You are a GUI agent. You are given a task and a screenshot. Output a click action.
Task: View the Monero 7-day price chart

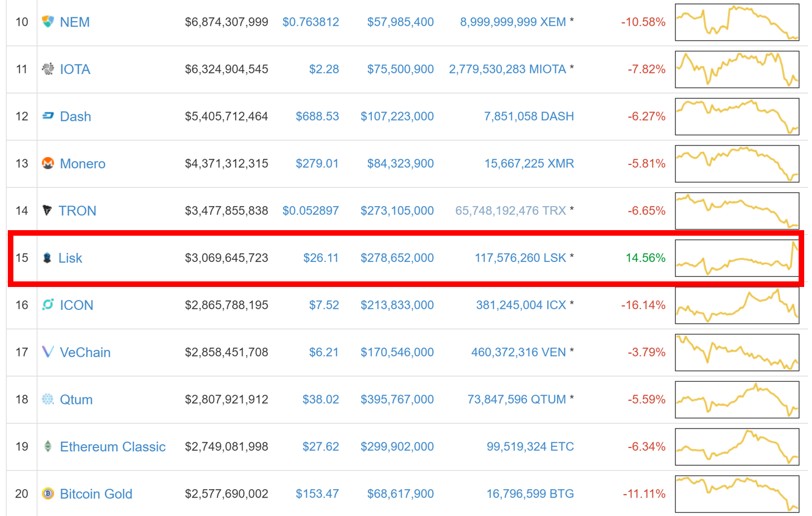737,164
